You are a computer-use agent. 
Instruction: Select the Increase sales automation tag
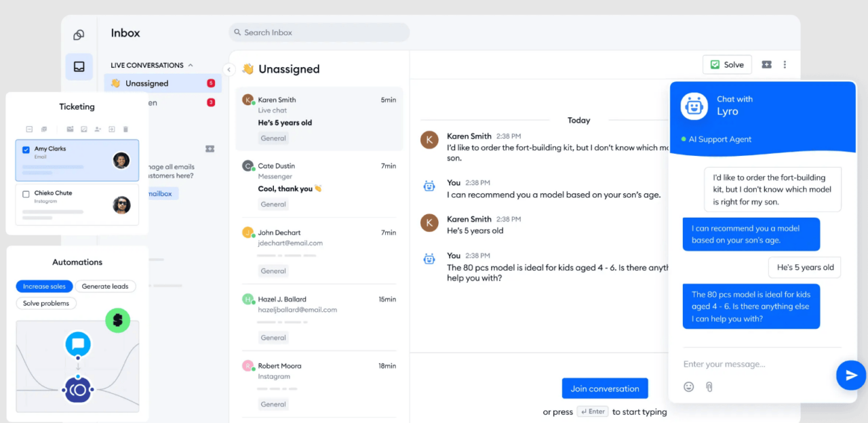coord(44,286)
